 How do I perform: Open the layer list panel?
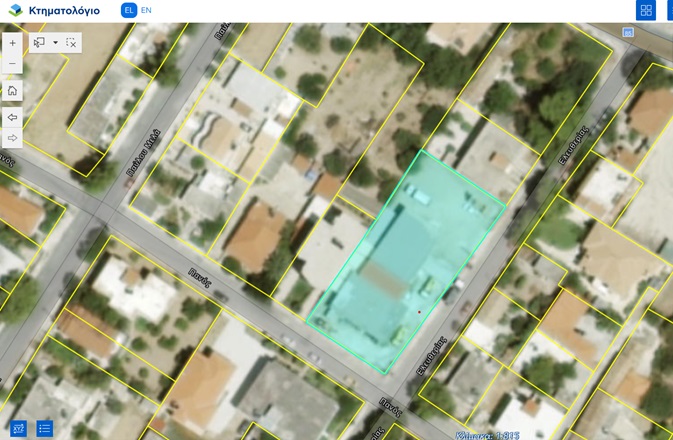tap(45, 428)
